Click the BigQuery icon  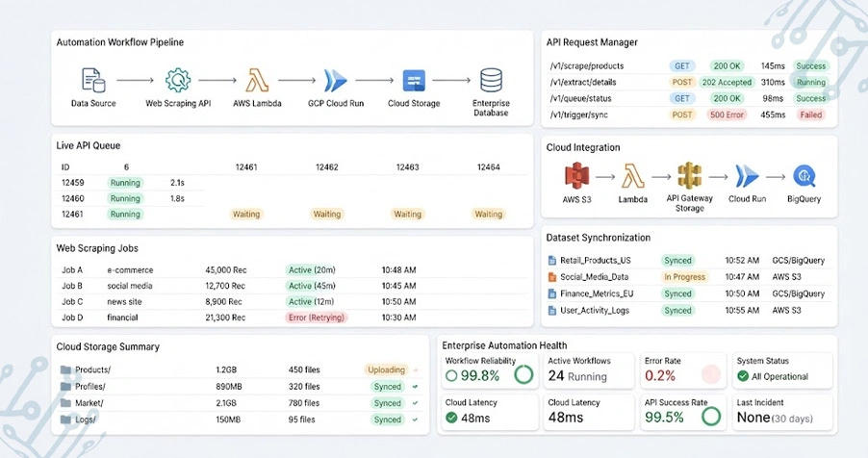pyautogui.click(x=804, y=177)
